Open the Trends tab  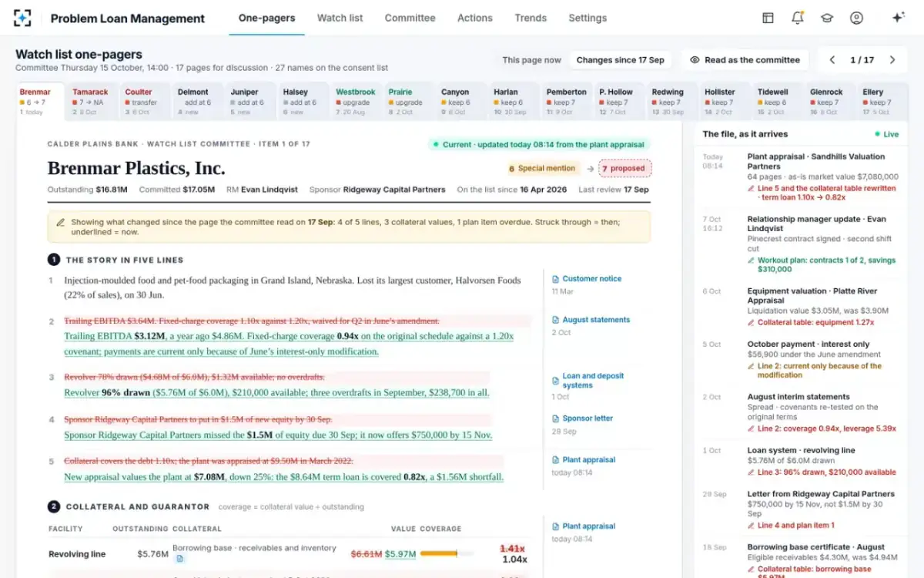531,18
